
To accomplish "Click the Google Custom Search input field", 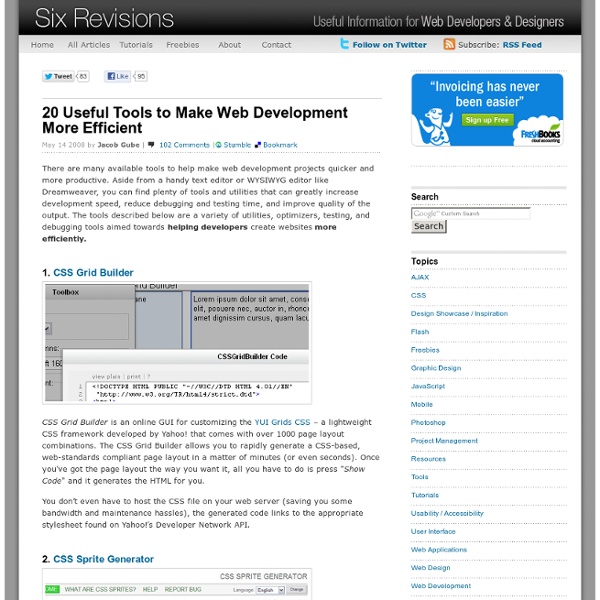I will [x=471, y=214].
